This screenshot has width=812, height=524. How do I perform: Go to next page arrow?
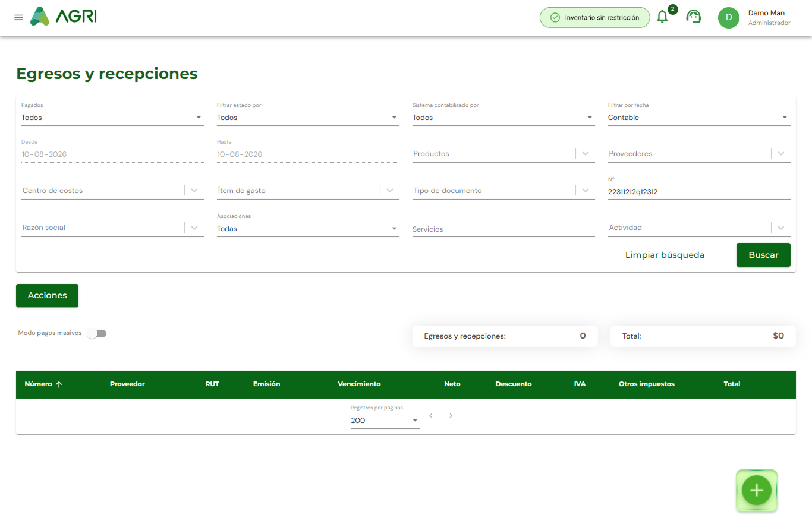click(451, 415)
